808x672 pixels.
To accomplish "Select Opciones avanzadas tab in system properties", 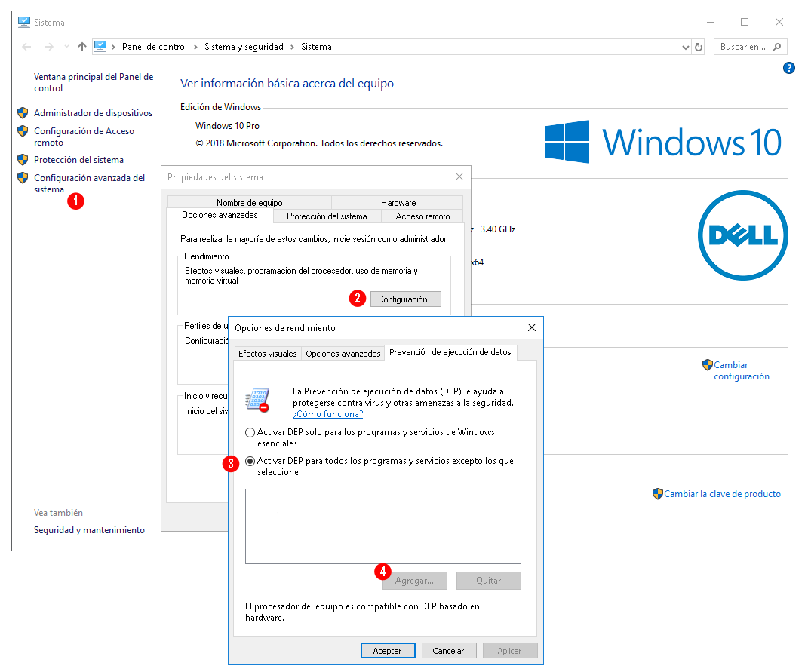I will click(220, 215).
